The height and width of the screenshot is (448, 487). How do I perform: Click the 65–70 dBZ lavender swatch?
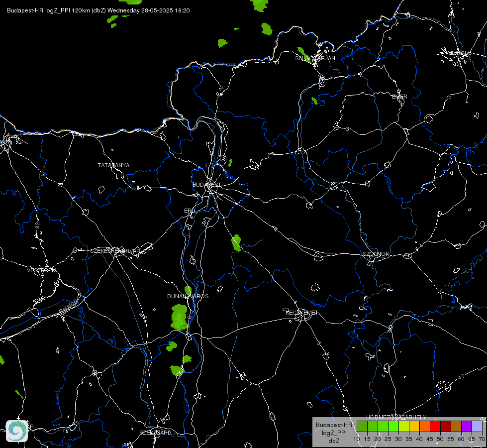(x=477, y=426)
